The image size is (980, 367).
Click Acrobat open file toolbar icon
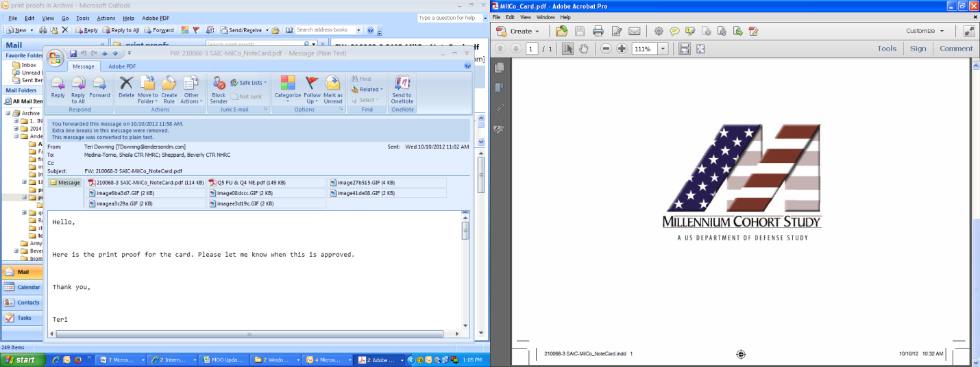(x=561, y=31)
